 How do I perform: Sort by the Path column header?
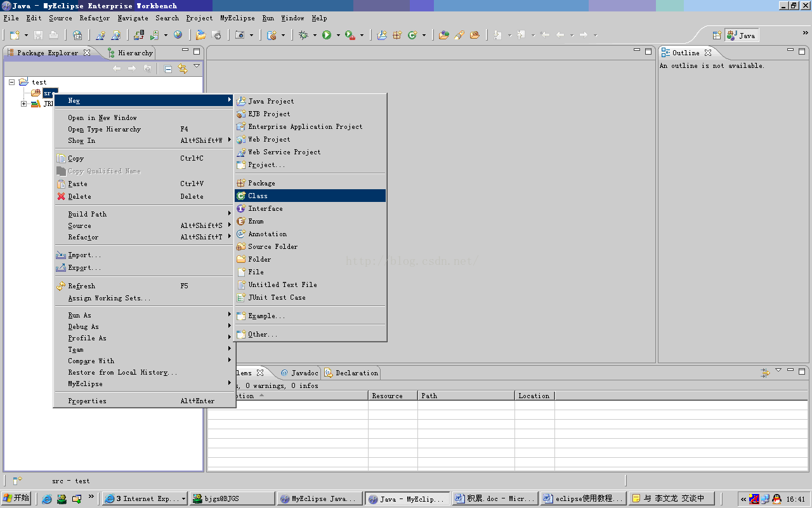[466, 396]
